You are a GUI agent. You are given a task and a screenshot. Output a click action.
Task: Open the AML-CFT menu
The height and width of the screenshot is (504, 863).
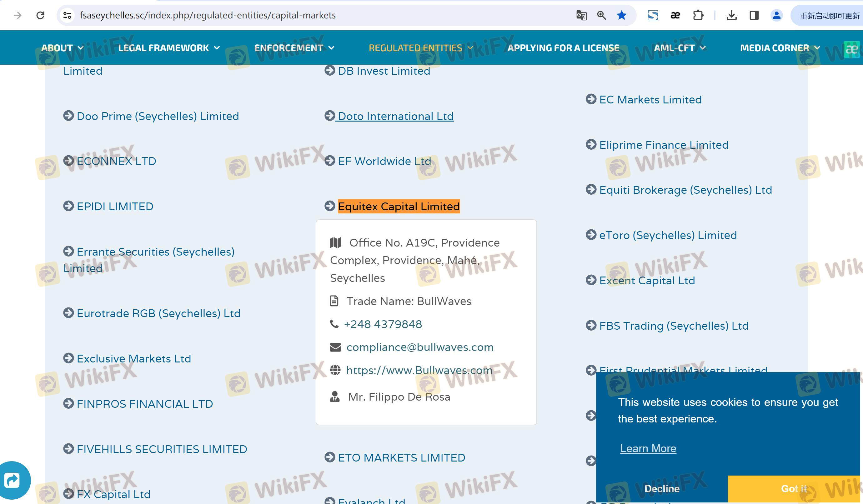tap(679, 48)
